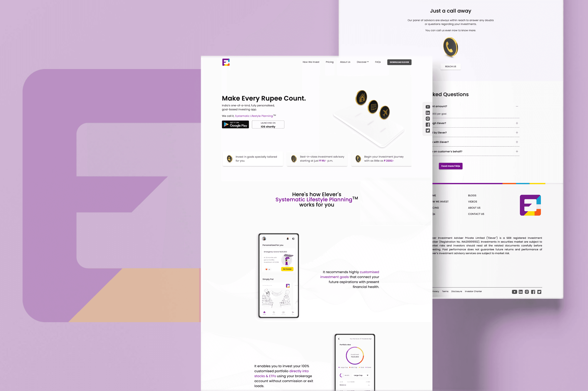Click the phone call icon in reach us
The height and width of the screenshot is (391, 588).
pos(450,48)
